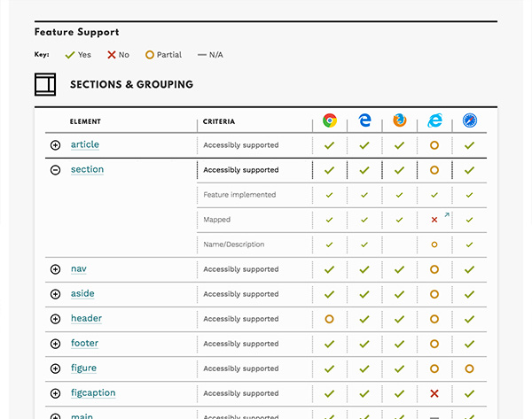Screen dimensions: 532x419
Task: Expand the aside row details
Action: pyautogui.click(x=55, y=294)
